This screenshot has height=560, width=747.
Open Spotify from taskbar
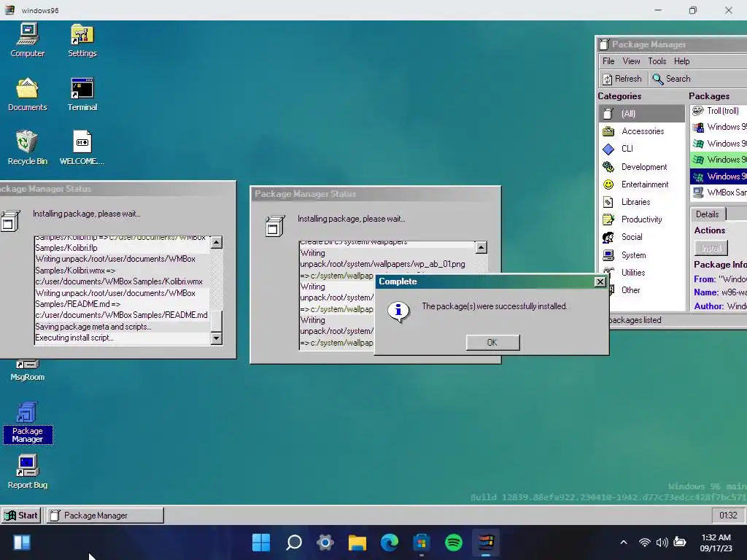point(454,542)
